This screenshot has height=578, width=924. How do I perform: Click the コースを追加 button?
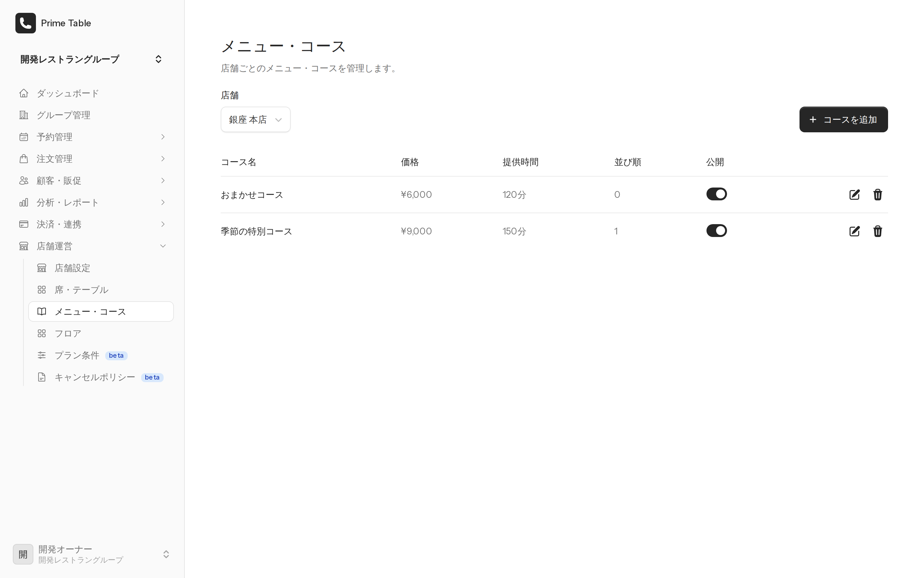coord(843,120)
